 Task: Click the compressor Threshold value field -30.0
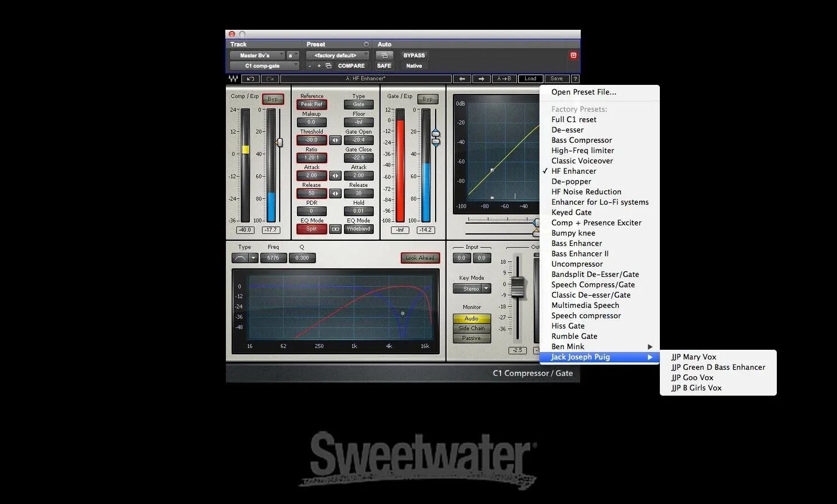pos(312,140)
